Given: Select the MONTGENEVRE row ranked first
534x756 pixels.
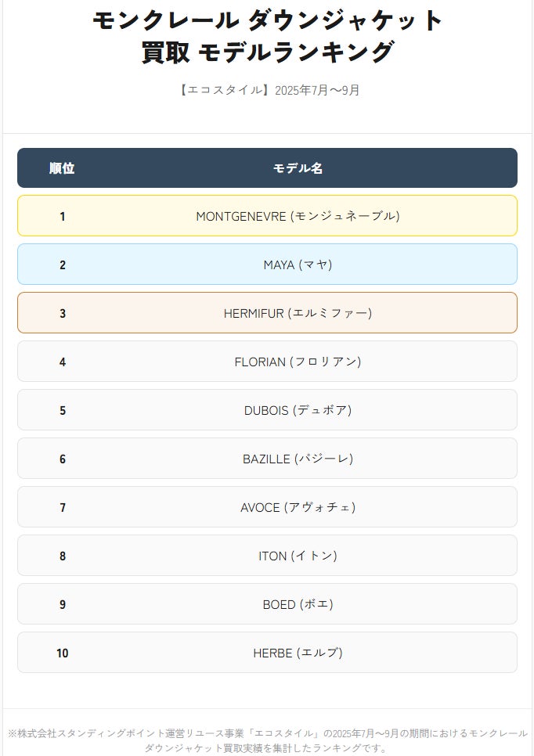Looking at the screenshot, I should 267,215.
